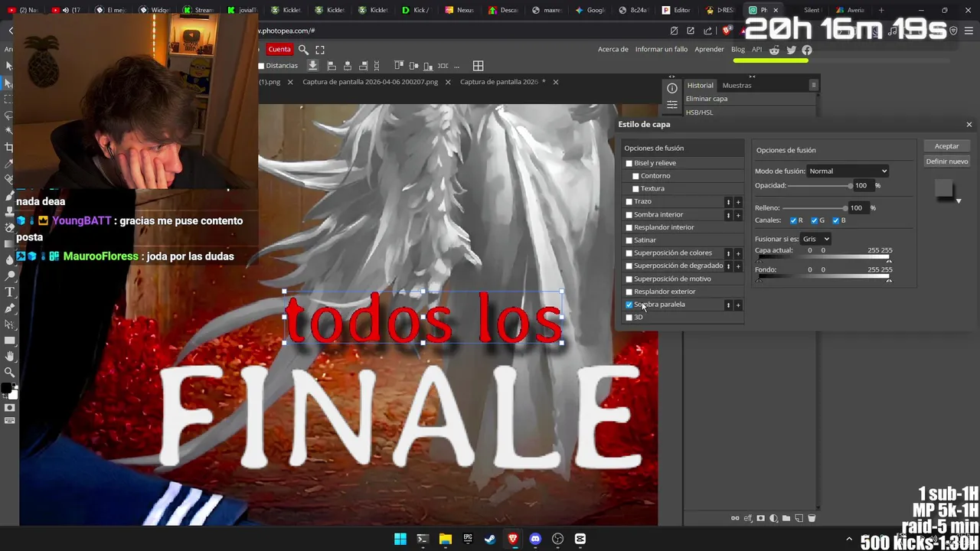Select the Crop tool in left toolbar
The height and width of the screenshot is (551, 980).
coord(9,147)
